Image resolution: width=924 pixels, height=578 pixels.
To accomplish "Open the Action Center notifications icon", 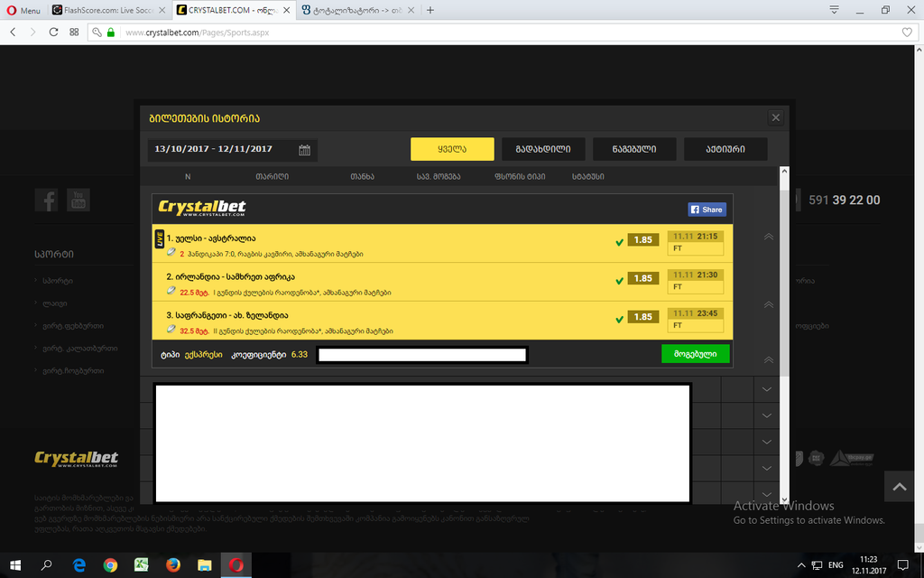I will [x=902, y=565].
